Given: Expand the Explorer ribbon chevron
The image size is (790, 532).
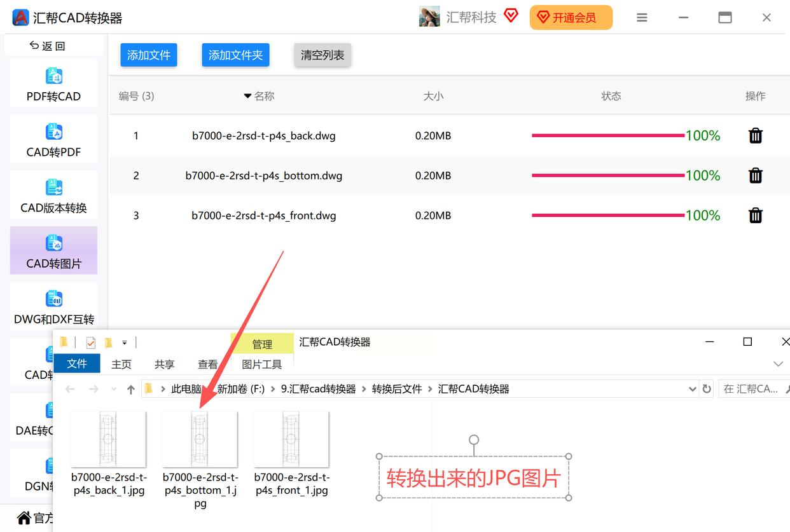Looking at the screenshot, I should click(778, 364).
